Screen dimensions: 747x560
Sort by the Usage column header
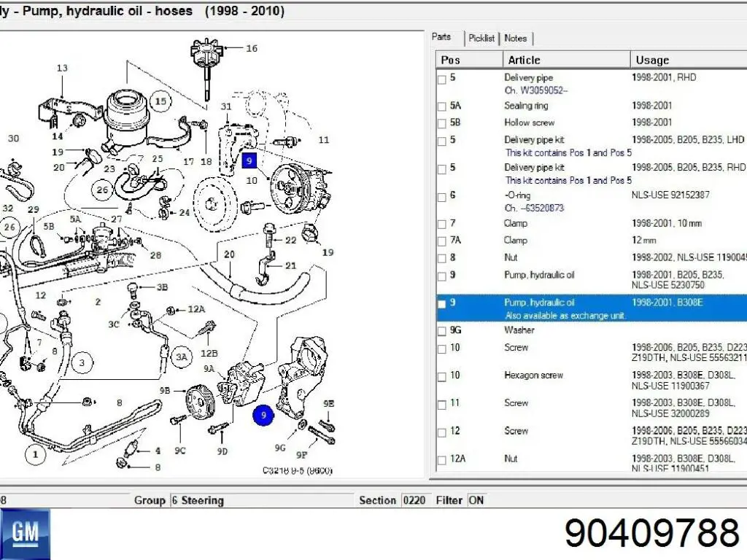click(689, 60)
